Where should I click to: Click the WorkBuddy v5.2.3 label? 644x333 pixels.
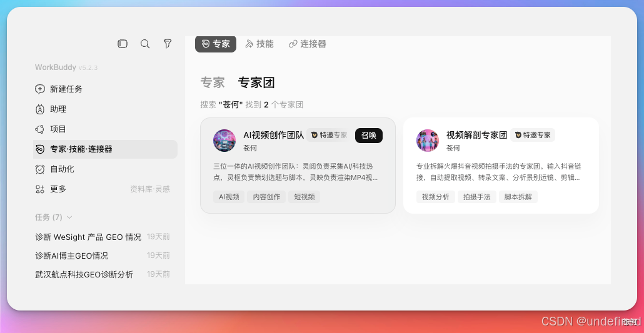click(66, 67)
